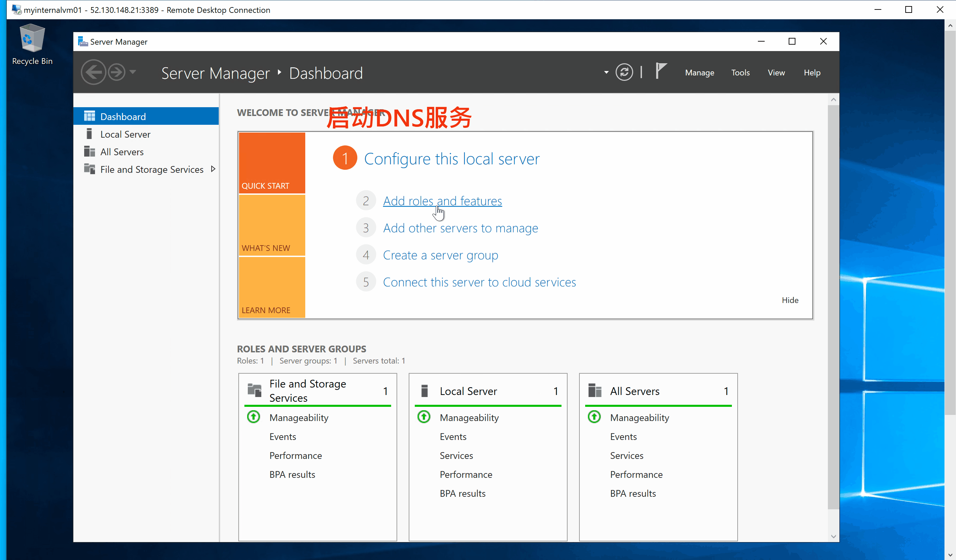The height and width of the screenshot is (560, 956).
Task: Select the WHAT'S NEW orange tile
Action: 272,225
